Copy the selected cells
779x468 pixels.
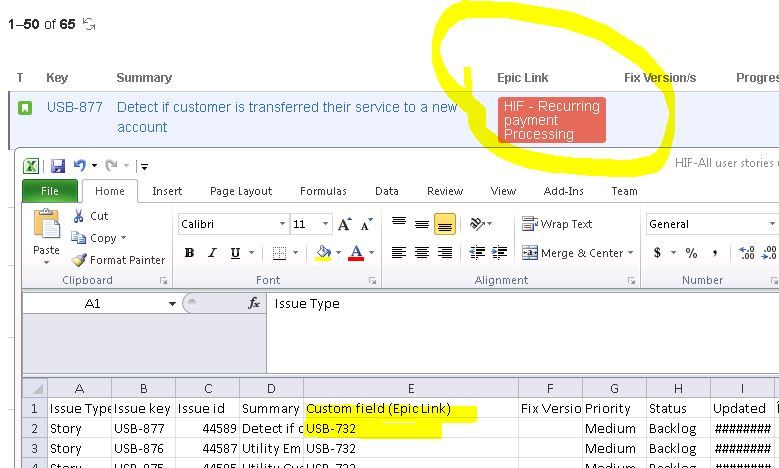(x=94, y=238)
